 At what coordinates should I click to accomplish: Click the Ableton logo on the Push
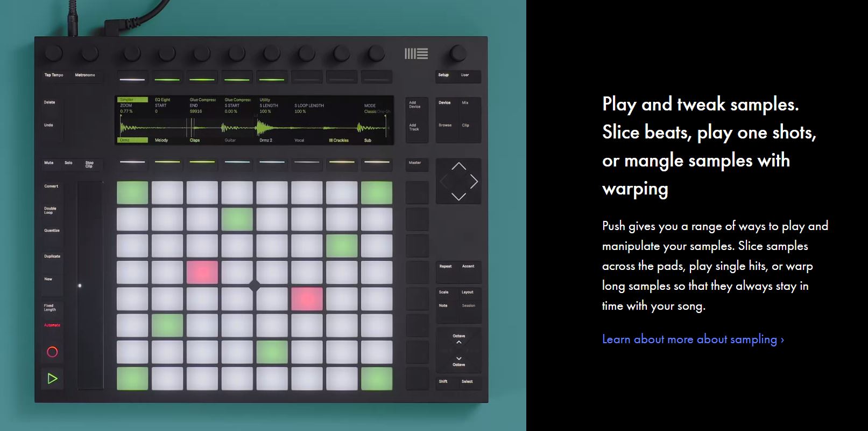click(416, 53)
